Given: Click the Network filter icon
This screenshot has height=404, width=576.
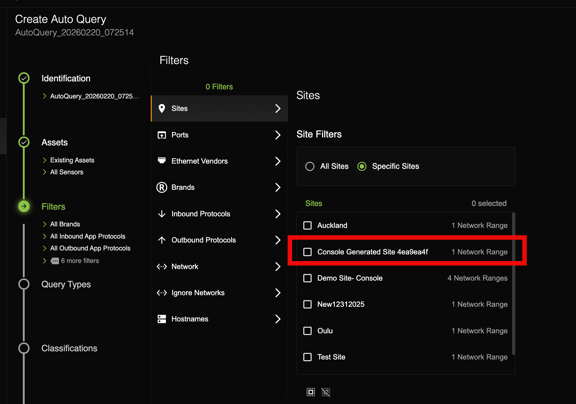Looking at the screenshot, I should (x=162, y=267).
